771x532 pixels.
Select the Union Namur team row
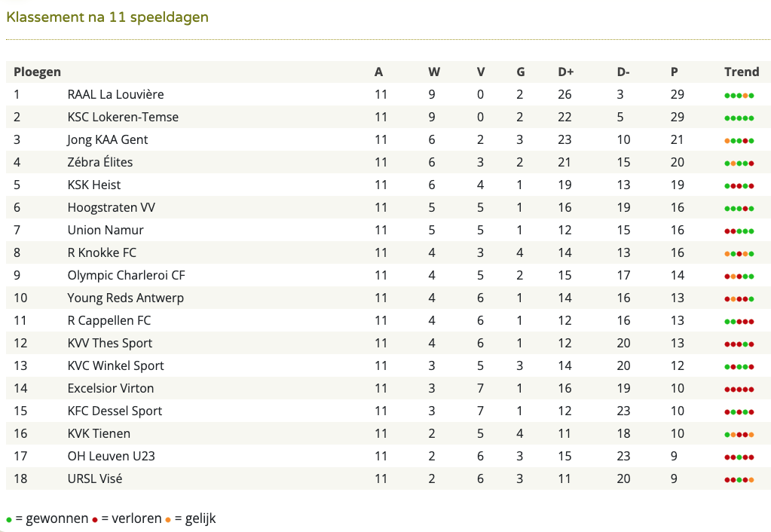pos(388,230)
